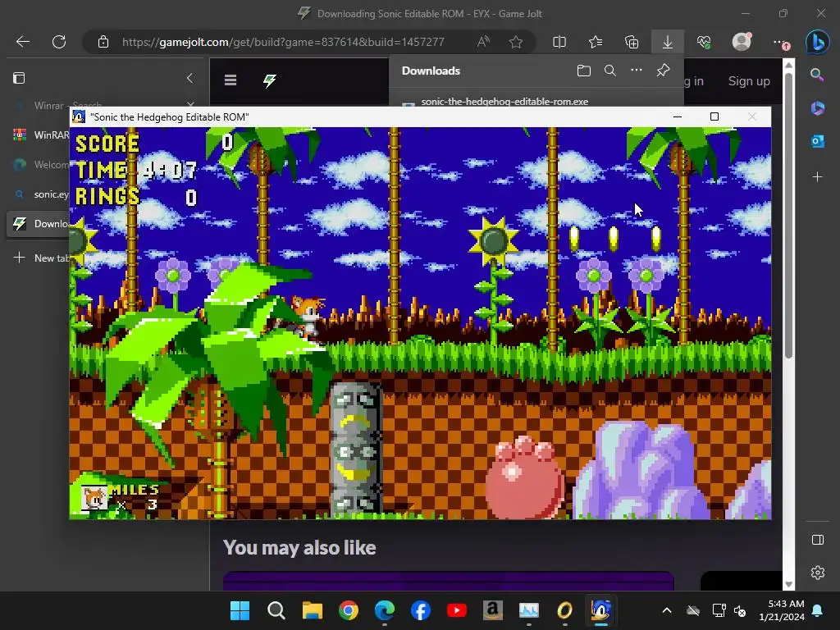
Task: Open the Edge sidebar search icon
Action: pos(817,75)
